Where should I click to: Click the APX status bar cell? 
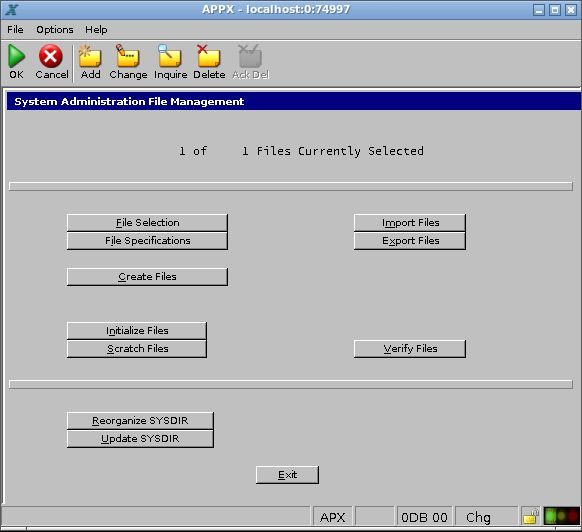point(333,517)
